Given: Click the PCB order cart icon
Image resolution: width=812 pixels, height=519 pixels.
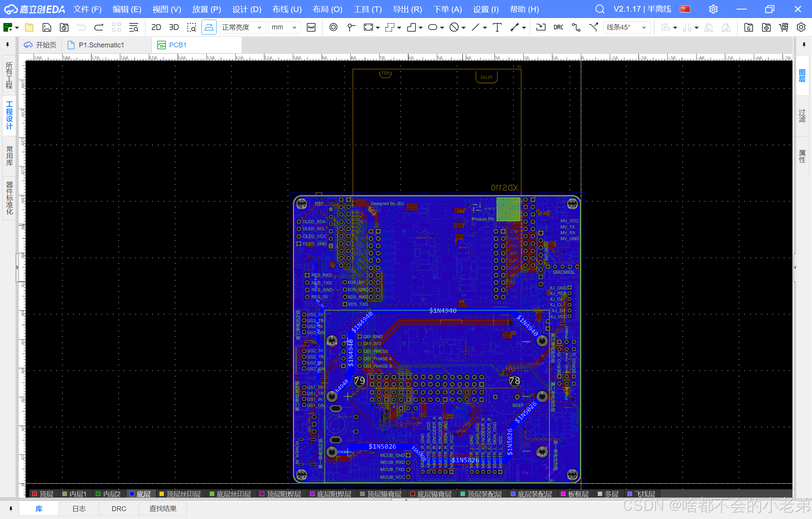Looking at the screenshot, I should (784, 27).
